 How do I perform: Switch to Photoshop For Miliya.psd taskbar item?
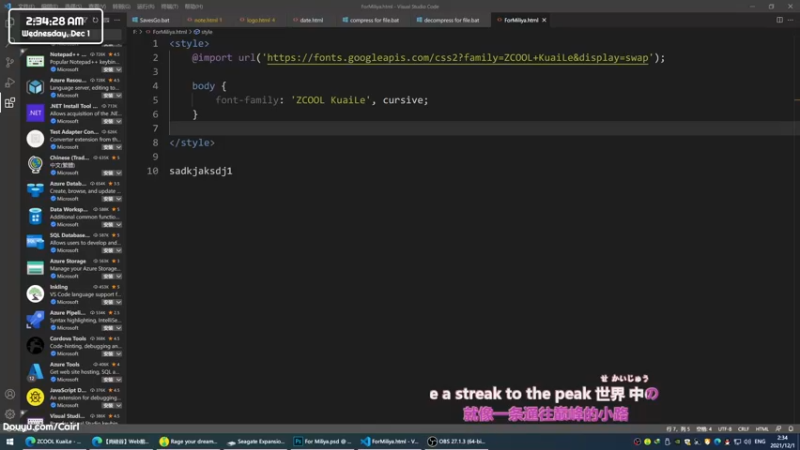[323, 441]
